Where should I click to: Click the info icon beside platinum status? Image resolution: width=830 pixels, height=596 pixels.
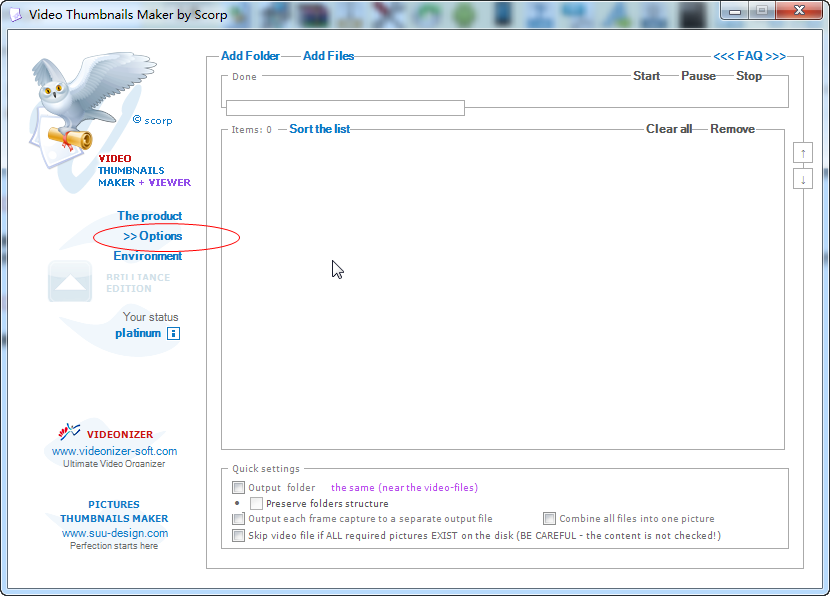coord(173,334)
